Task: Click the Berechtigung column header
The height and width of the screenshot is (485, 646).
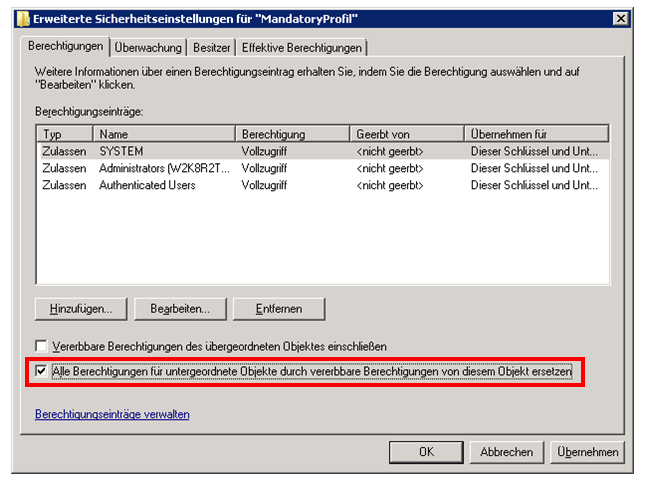Action: click(293, 134)
